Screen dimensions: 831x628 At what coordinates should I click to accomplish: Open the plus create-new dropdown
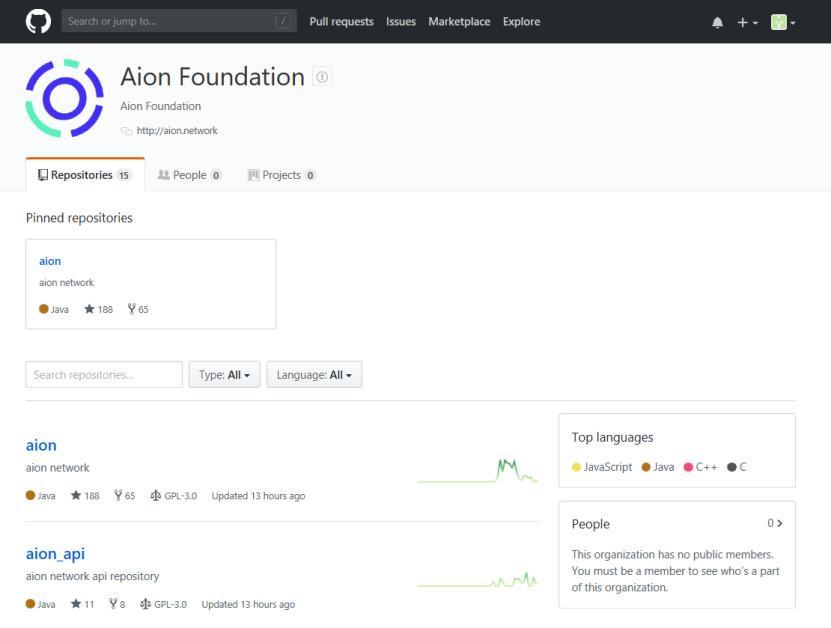click(x=747, y=22)
